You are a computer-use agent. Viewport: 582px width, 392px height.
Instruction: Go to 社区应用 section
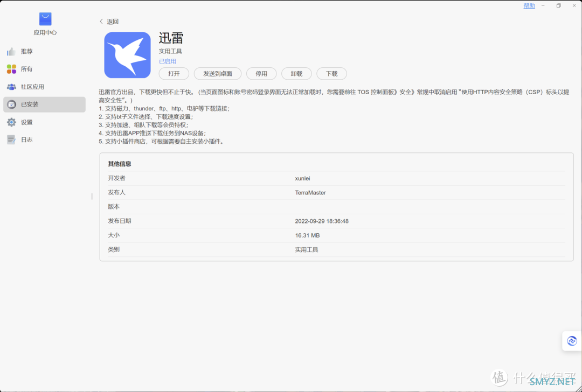pyautogui.click(x=44, y=87)
